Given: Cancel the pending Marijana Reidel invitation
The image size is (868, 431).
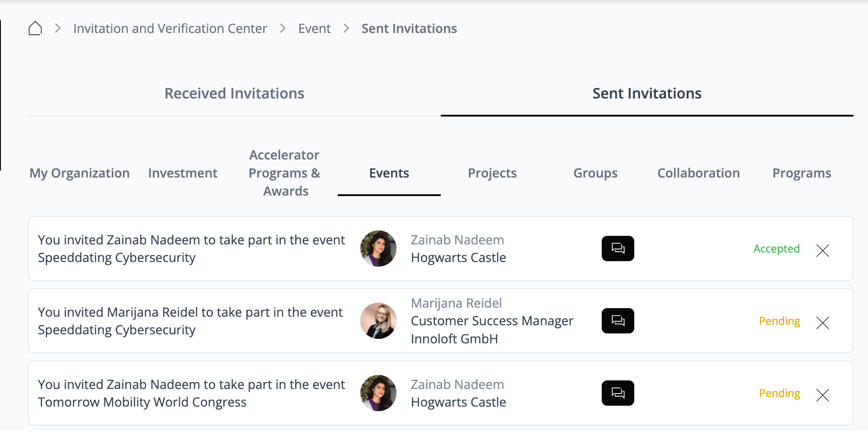Looking at the screenshot, I should [x=822, y=323].
